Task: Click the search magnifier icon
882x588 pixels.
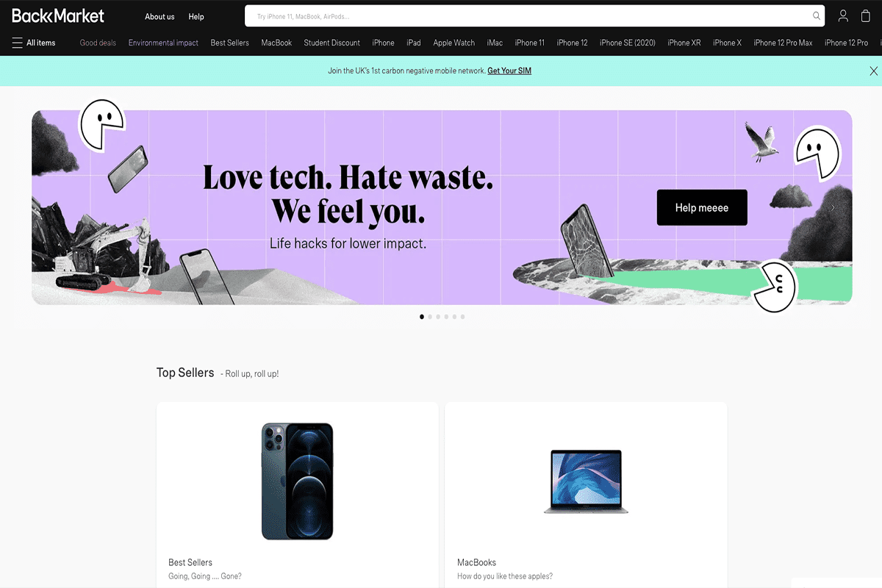Action: [817, 16]
